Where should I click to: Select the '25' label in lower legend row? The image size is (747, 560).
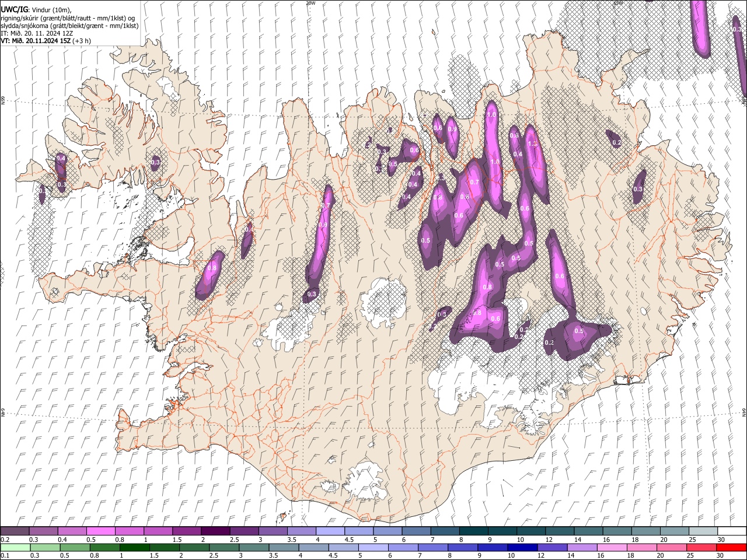(x=690, y=556)
